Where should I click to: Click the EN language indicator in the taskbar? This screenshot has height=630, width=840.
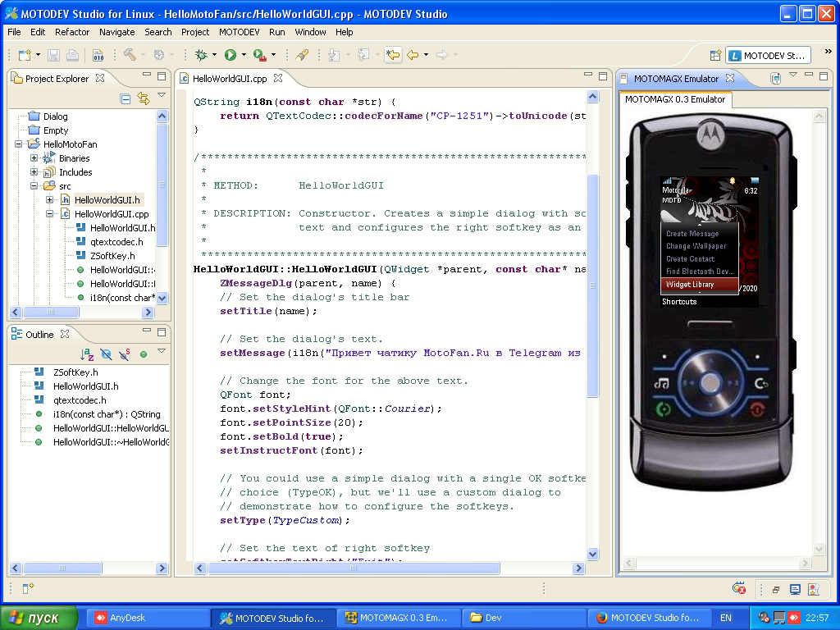coord(726,618)
